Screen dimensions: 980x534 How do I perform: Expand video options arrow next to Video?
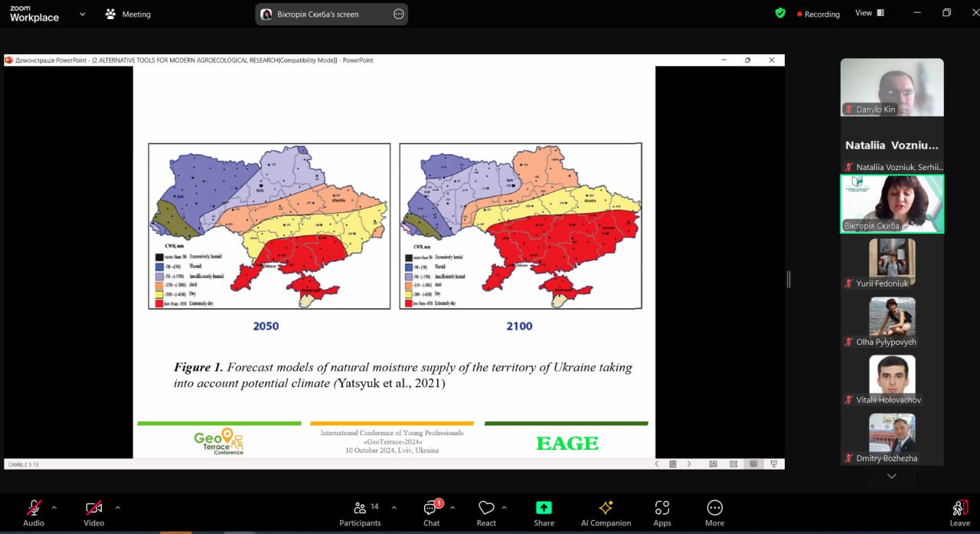117,507
